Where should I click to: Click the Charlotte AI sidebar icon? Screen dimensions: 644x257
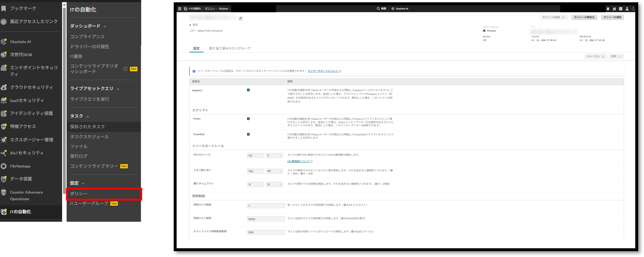[x=4, y=42]
